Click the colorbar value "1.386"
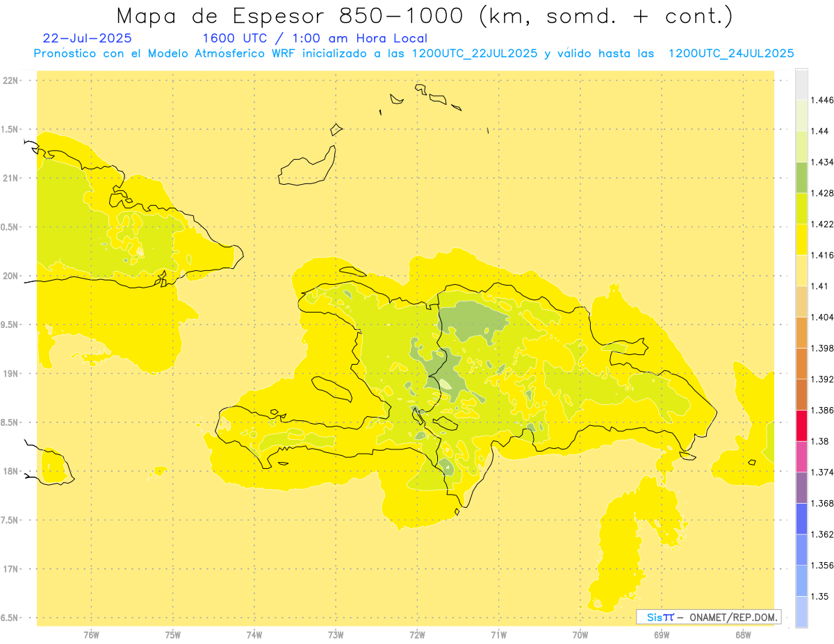 (823, 410)
